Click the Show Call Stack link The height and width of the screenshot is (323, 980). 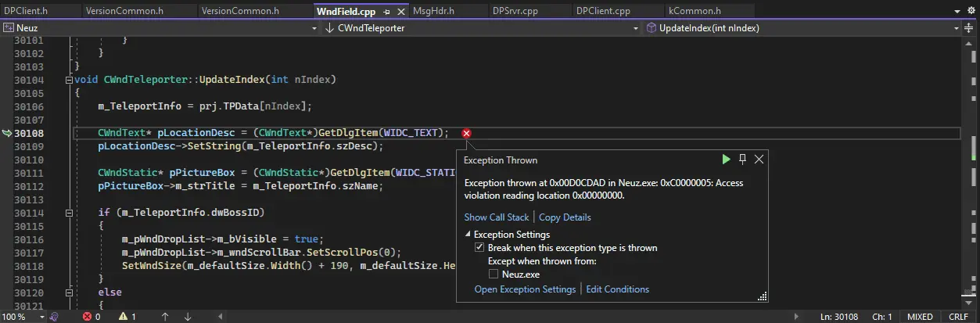(497, 217)
